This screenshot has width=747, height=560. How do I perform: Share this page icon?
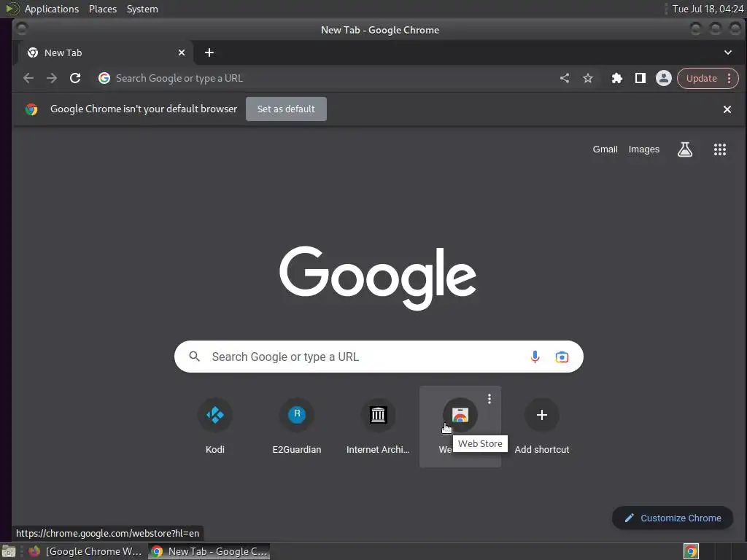565,78
